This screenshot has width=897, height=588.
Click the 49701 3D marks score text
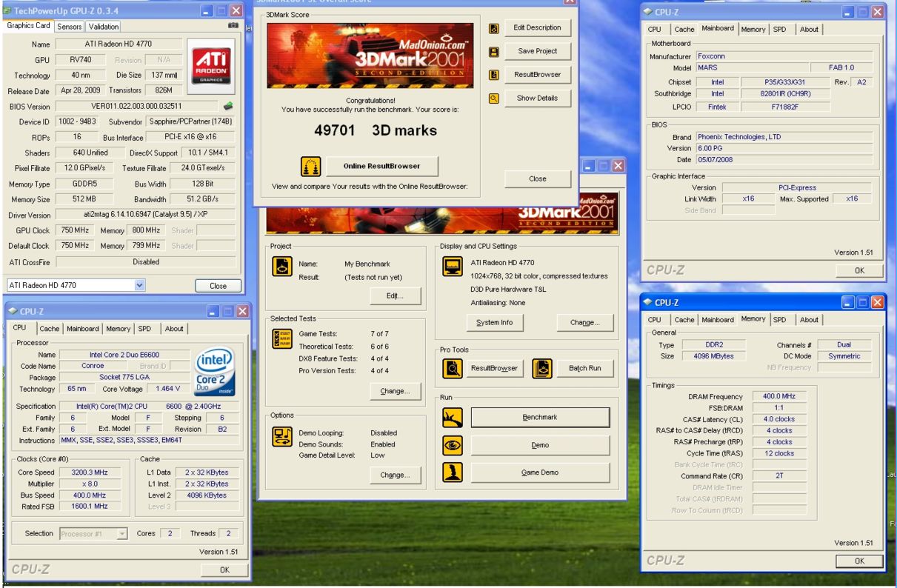[x=376, y=131]
